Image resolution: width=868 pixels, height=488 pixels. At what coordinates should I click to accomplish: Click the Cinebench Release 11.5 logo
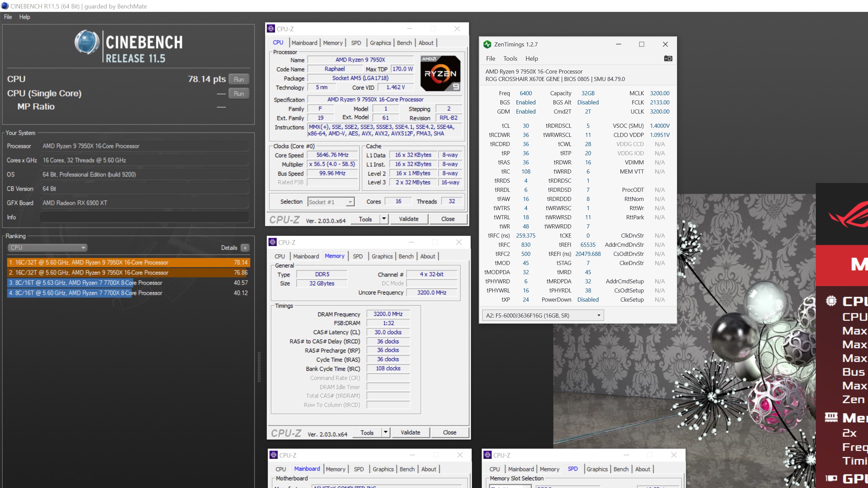pos(129,47)
